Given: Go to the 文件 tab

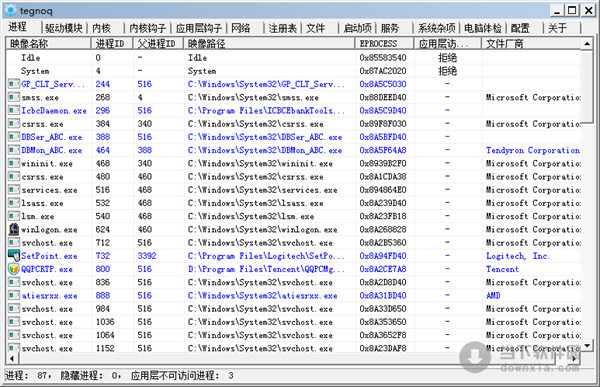Looking at the screenshot, I should pyautogui.click(x=315, y=28).
